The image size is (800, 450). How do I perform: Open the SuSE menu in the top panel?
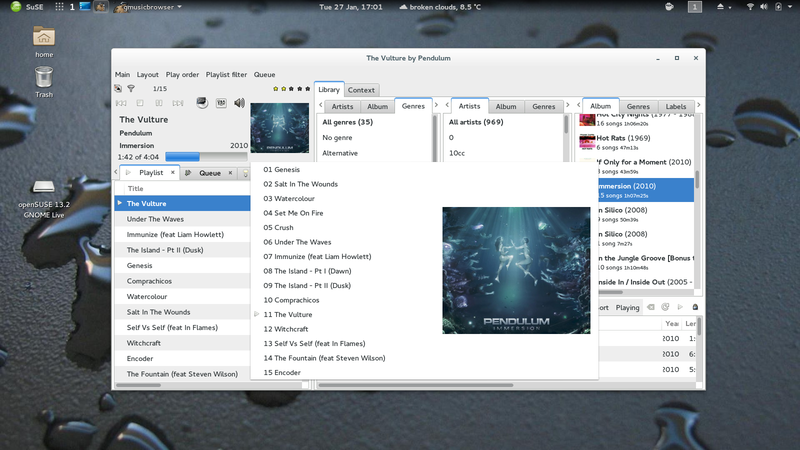[x=27, y=7]
